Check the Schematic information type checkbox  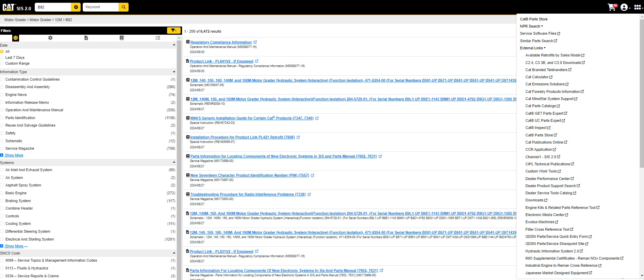[2, 141]
